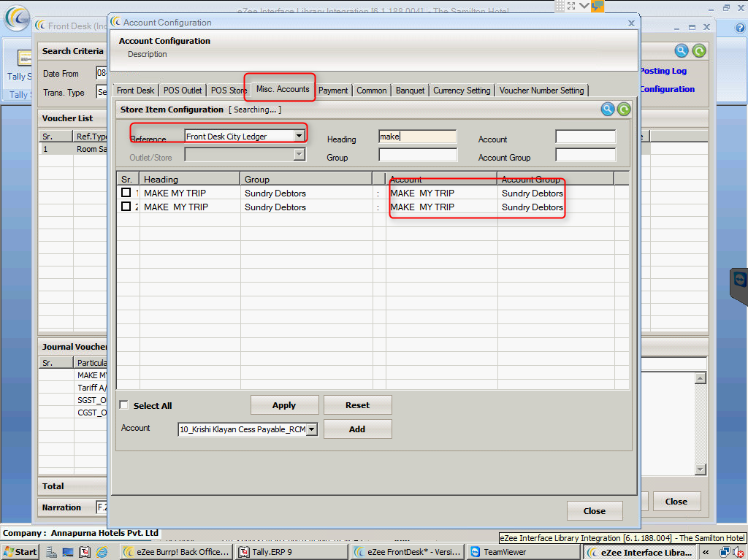Check the box for row 1 MAKE MY TRIP

pyautogui.click(x=126, y=192)
